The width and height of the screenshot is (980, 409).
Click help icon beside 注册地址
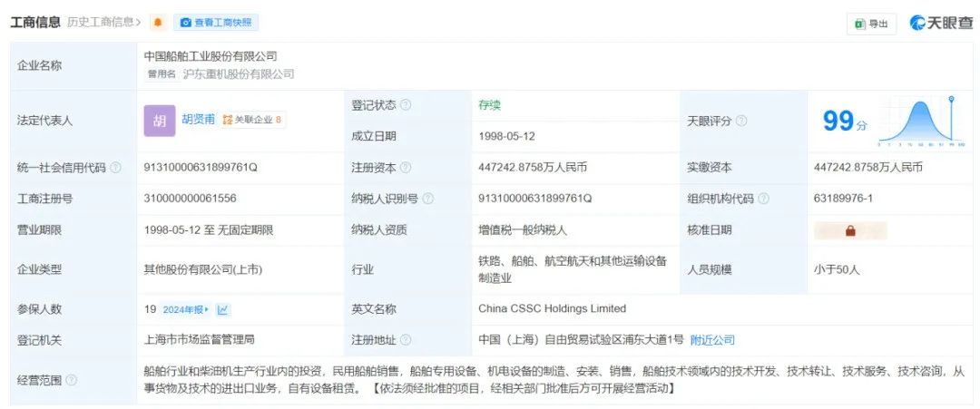tap(406, 340)
